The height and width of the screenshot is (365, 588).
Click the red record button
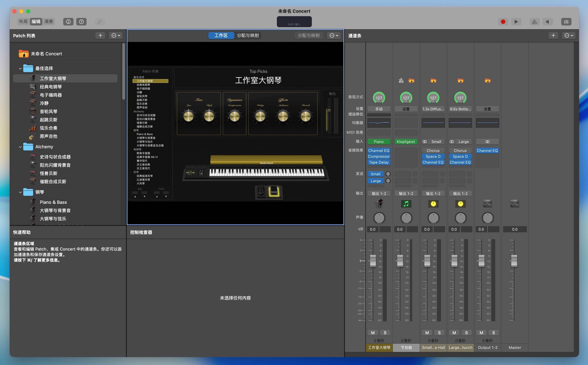click(503, 22)
